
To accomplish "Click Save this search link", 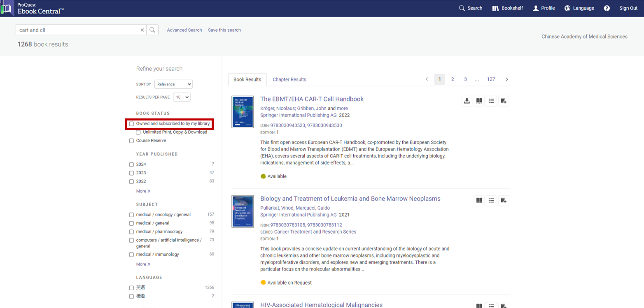I will 224,30.
